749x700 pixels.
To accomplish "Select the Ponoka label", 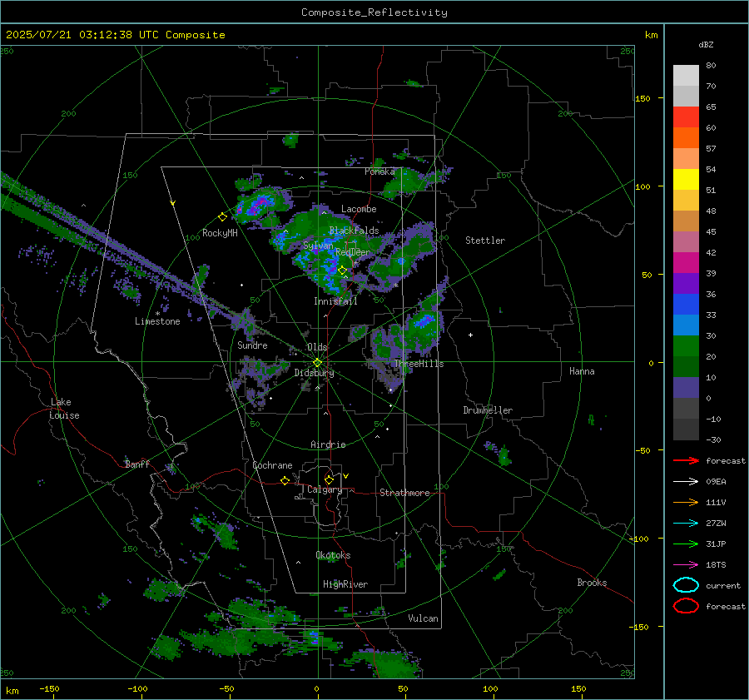I will pyautogui.click(x=379, y=171).
